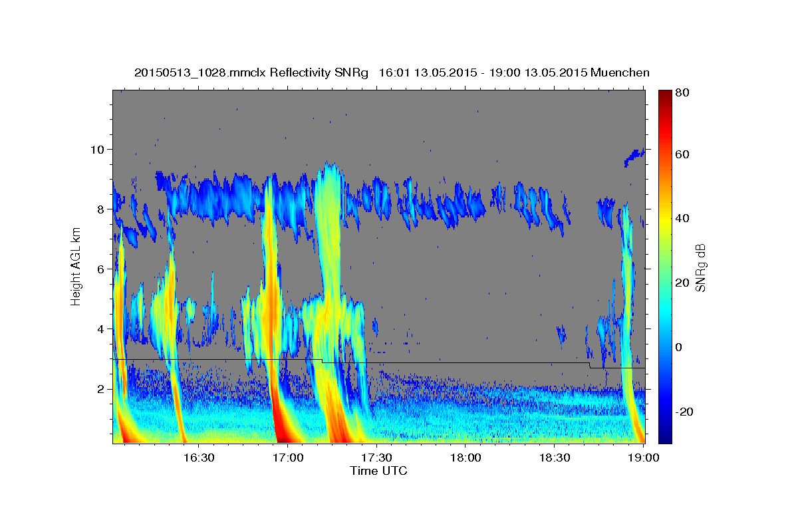This screenshot has width=798, height=532.
Task: Click the 17:00 time tick label
Action: point(288,458)
